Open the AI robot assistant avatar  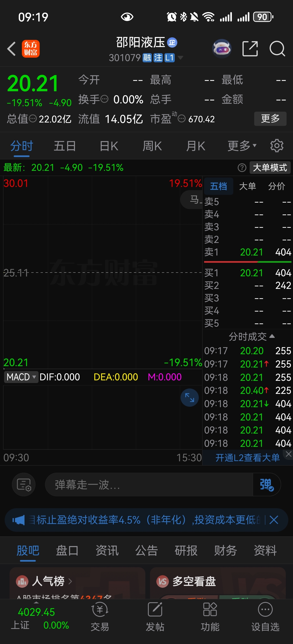click(222, 49)
